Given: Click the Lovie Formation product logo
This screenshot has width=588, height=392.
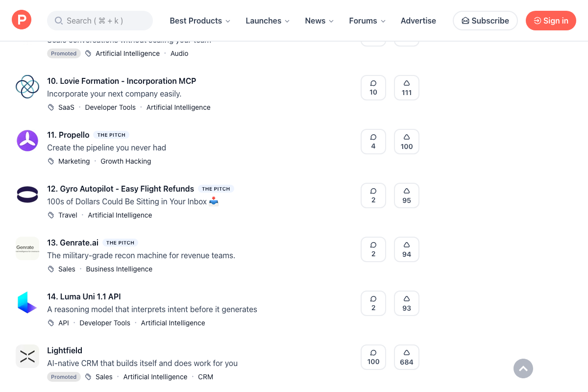Looking at the screenshot, I should pyautogui.click(x=27, y=87).
